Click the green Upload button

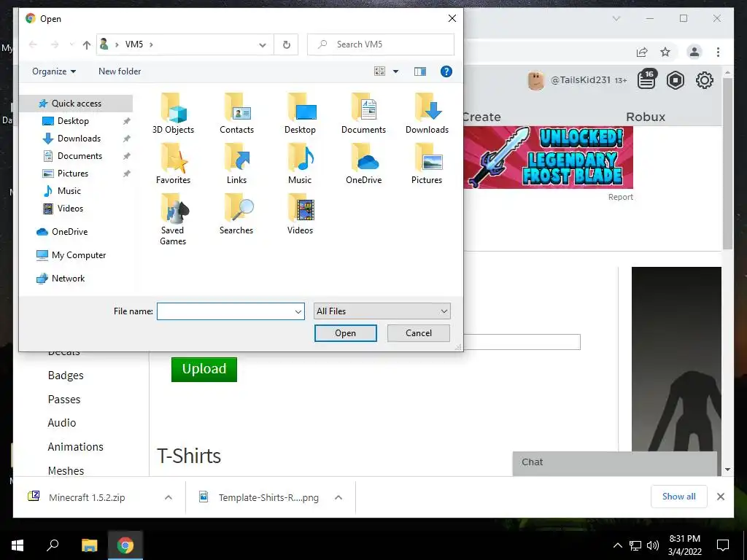click(204, 369)
